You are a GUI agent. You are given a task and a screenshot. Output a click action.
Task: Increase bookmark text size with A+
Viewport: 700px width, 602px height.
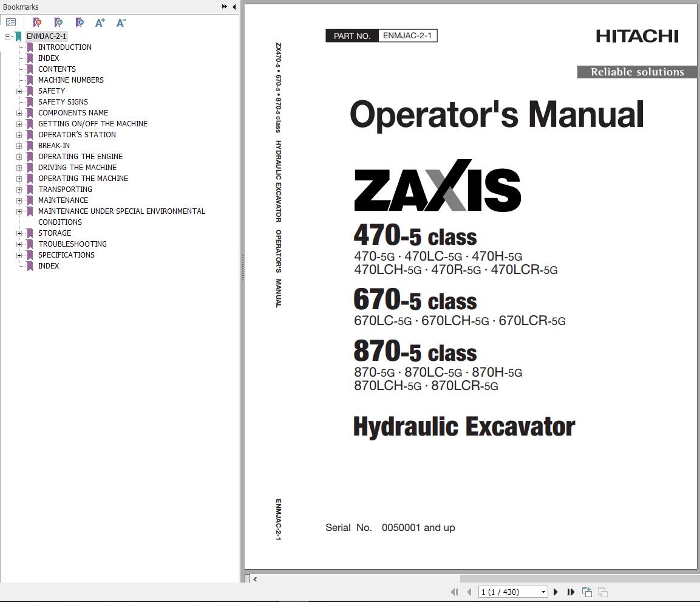click(x=100, y=22)
